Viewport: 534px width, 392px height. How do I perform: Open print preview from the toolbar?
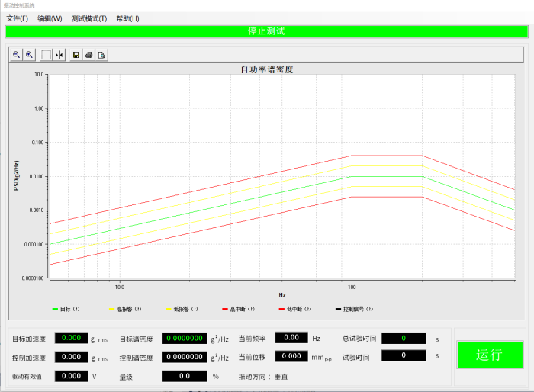pyautogui.click(x=101, y=55)
